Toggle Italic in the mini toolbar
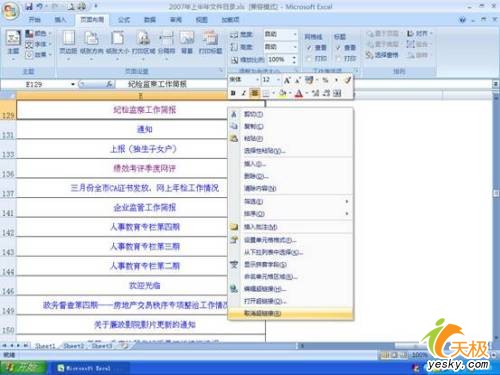Screen dimensions: 500x375 [244, 93]
